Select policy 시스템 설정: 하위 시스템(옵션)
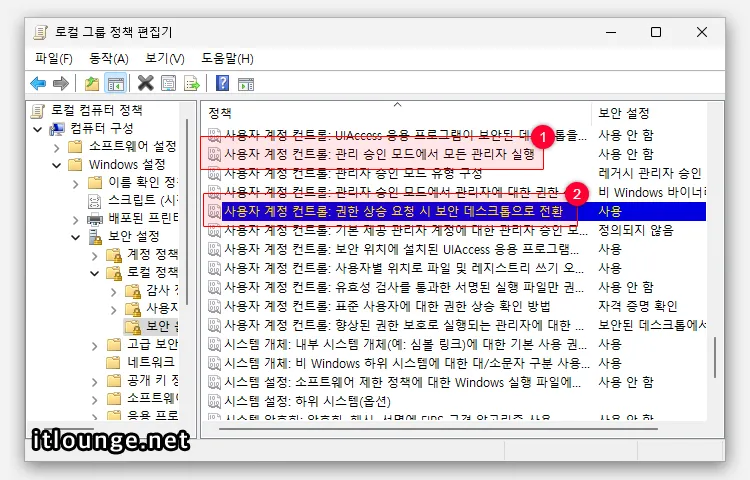 [308, 402]
